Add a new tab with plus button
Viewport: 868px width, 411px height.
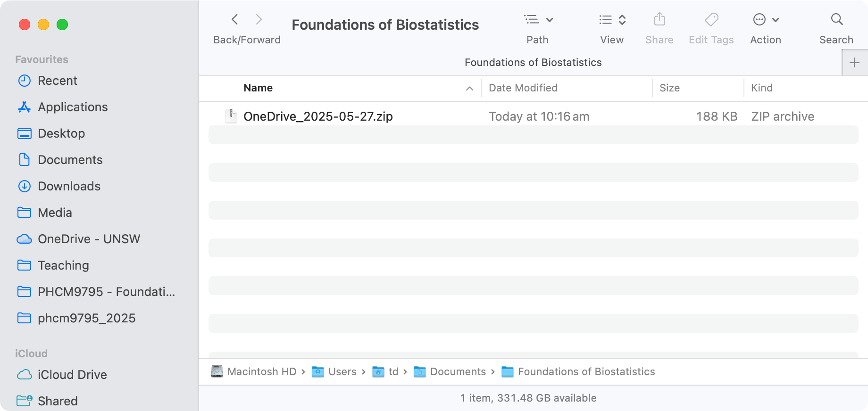click(854, 63)
